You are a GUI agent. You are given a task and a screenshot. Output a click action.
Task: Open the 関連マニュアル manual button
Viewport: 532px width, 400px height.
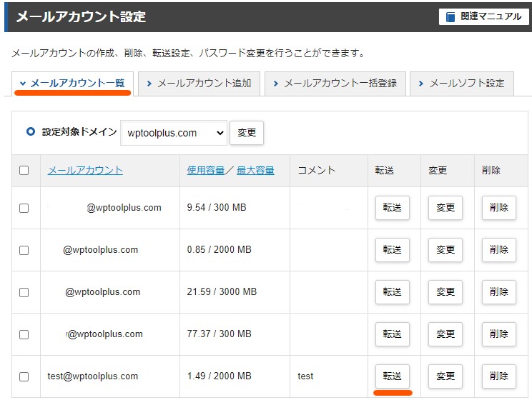tap(484, 16)
